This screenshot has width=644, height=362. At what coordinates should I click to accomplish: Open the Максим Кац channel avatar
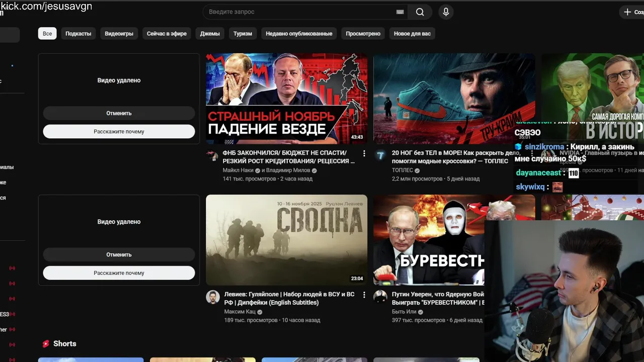pyautogui.click(x=213, y=297)
